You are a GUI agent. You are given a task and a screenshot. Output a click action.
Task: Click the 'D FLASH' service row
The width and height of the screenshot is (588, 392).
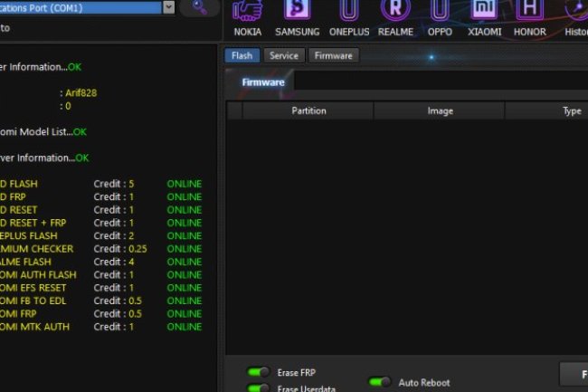click(100, 184)
